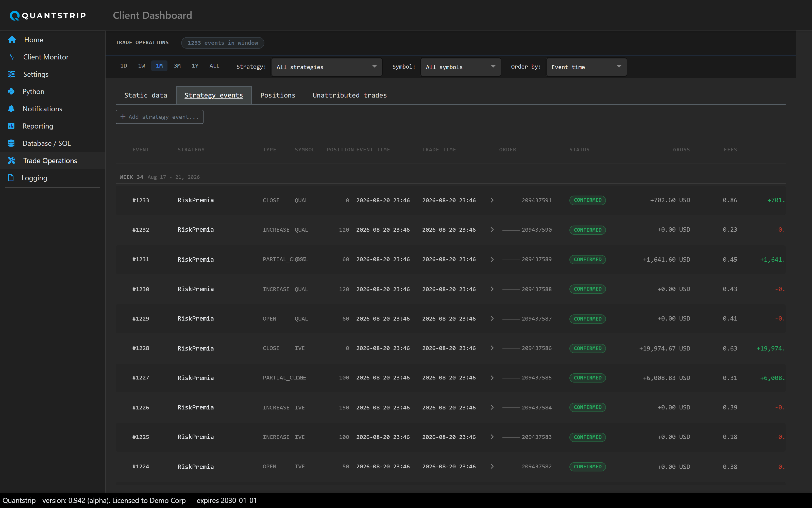
Task: Select the 1Y time window
Action: point(195,66)
